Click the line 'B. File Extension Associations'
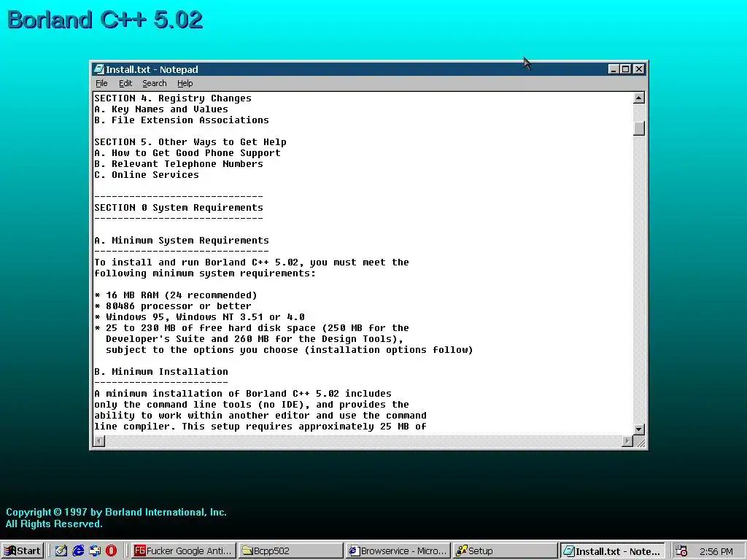747x560 pixels. (x=182, y=120)
